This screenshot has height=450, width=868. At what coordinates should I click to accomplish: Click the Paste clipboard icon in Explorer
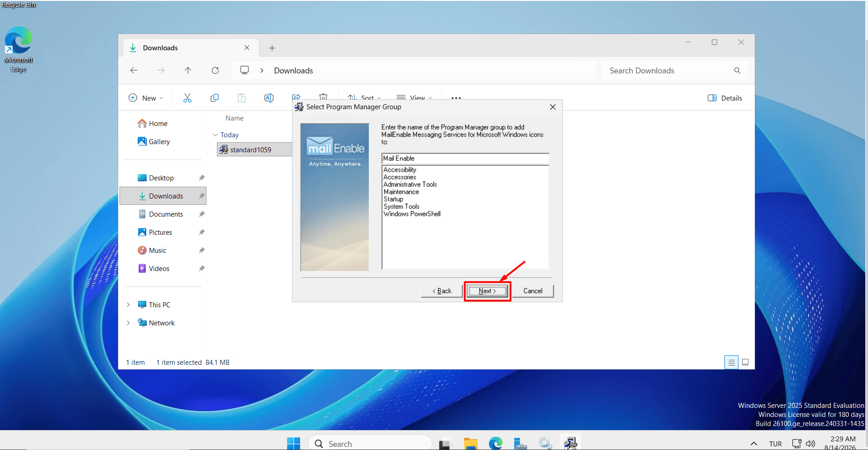(242, 98)
